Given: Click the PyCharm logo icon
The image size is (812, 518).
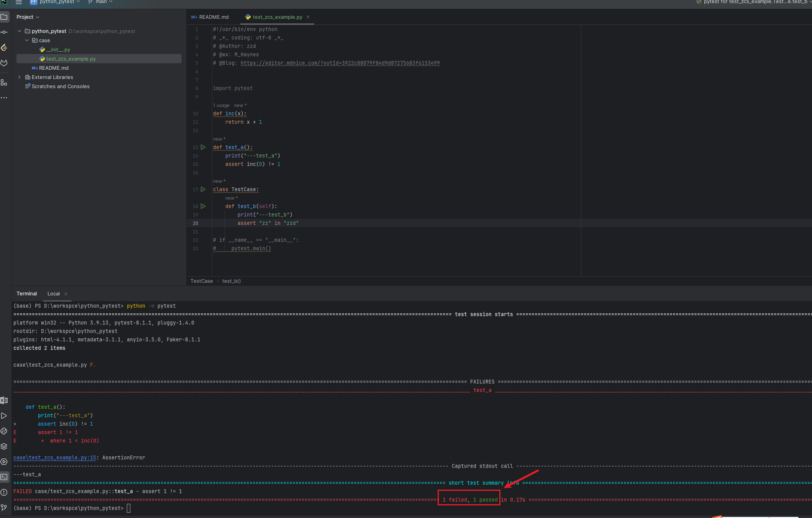Looking at the screenshot, I should (4, 2).
